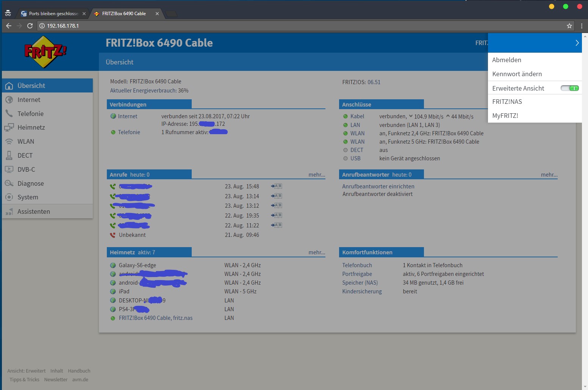
Task: Click the phonebook icon for 22. Aug. 19:35 call
Action: coord(277,215)
